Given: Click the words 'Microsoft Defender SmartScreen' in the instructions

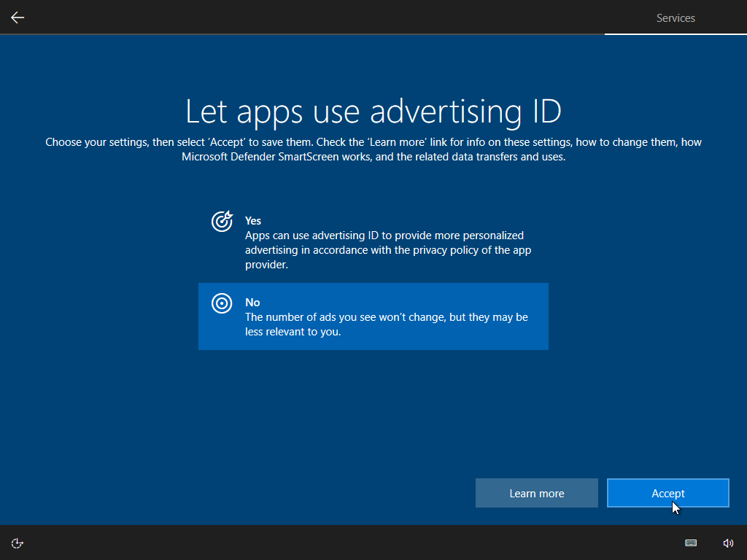Looking at the screenshot, I should 258,157.
